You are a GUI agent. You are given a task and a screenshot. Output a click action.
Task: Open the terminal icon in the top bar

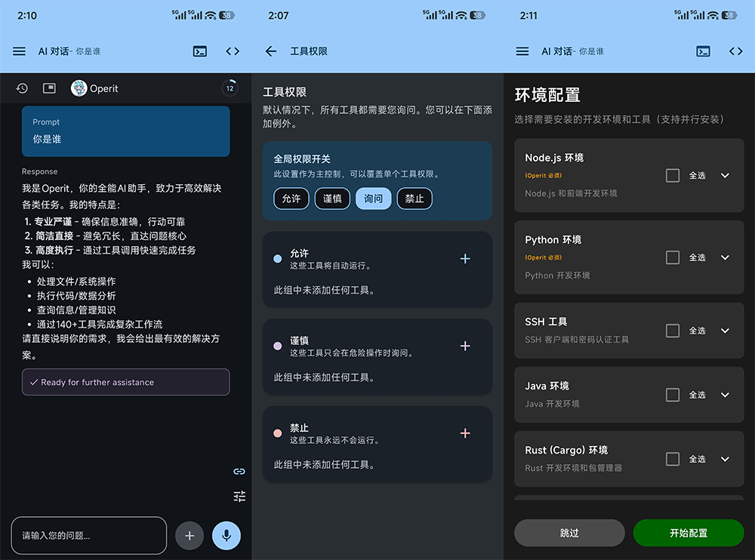click(200, 51)
